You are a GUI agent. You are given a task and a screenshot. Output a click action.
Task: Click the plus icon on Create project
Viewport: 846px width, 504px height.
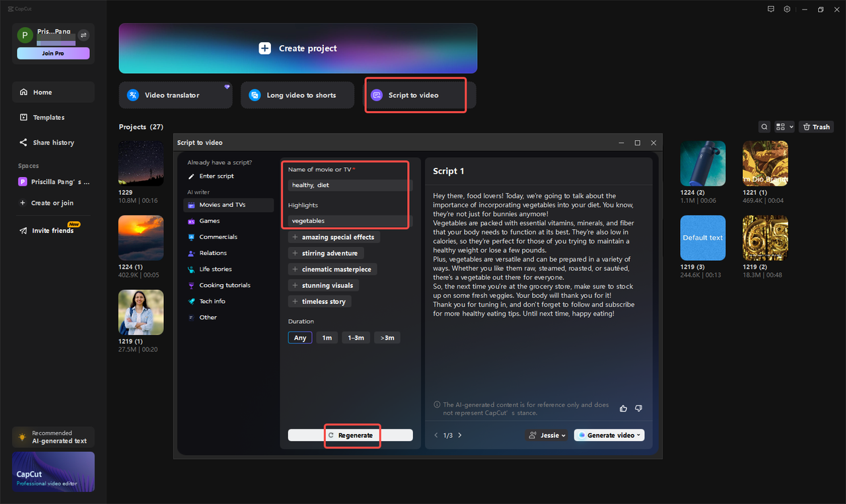click(265, 48)
